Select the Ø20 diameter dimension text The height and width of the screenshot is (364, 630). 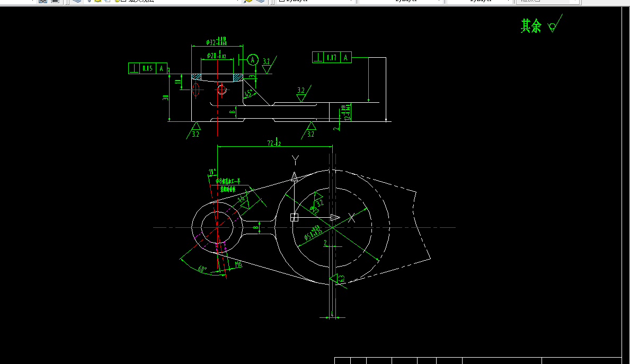click(217, 56)
